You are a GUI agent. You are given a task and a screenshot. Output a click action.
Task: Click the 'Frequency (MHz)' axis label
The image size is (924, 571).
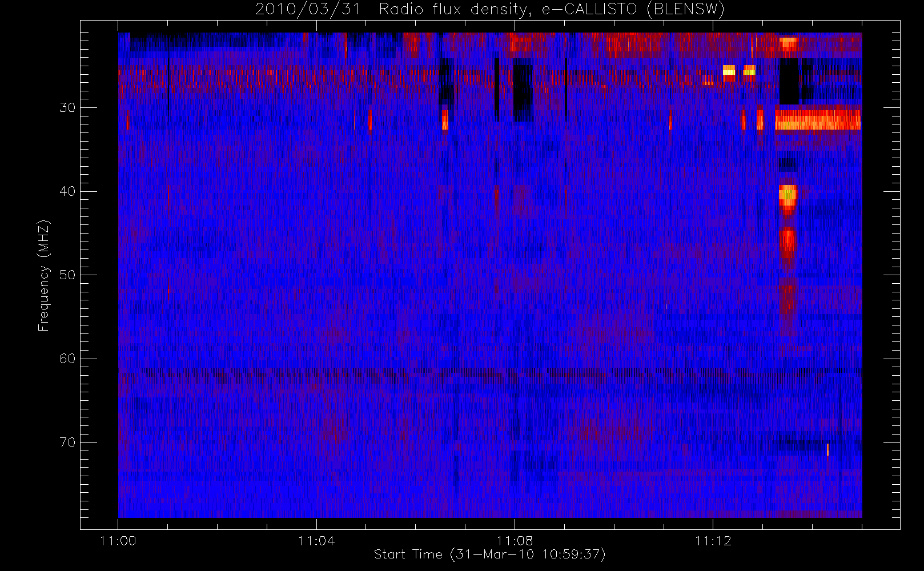[43, 275]
